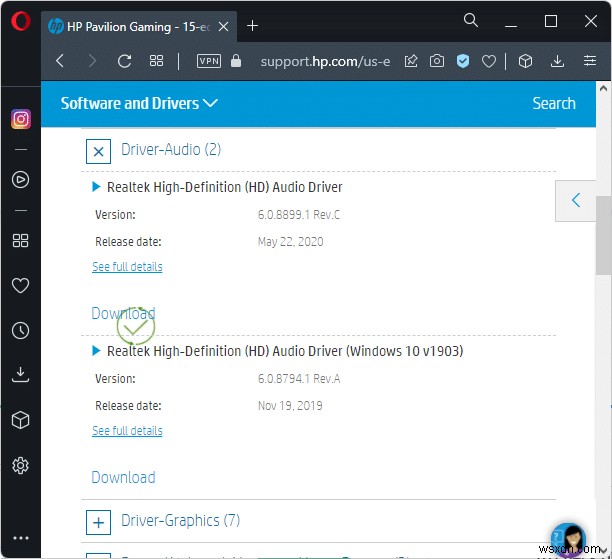Click release date May 22, 2020
Image resolution: width=612 pixels, height=559 pixels.
pyautogui.click(x=290, y=242)
